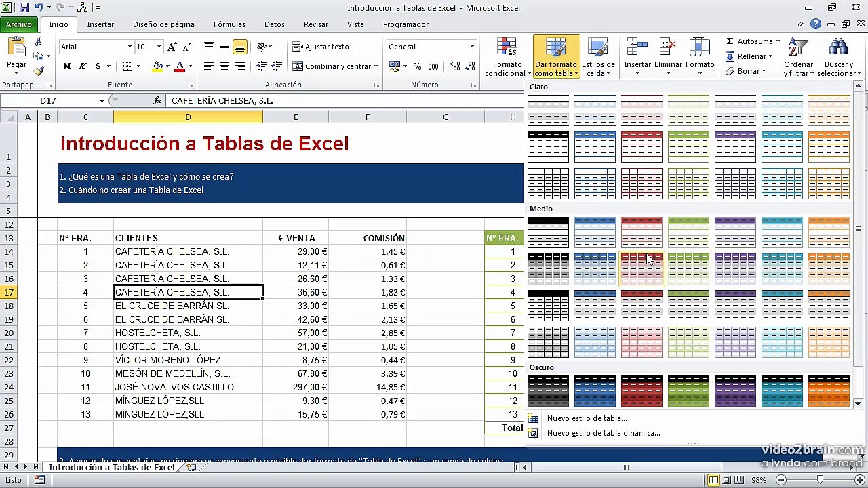
Task: Click the fx insert function icon
Action: tap(157, 100)
